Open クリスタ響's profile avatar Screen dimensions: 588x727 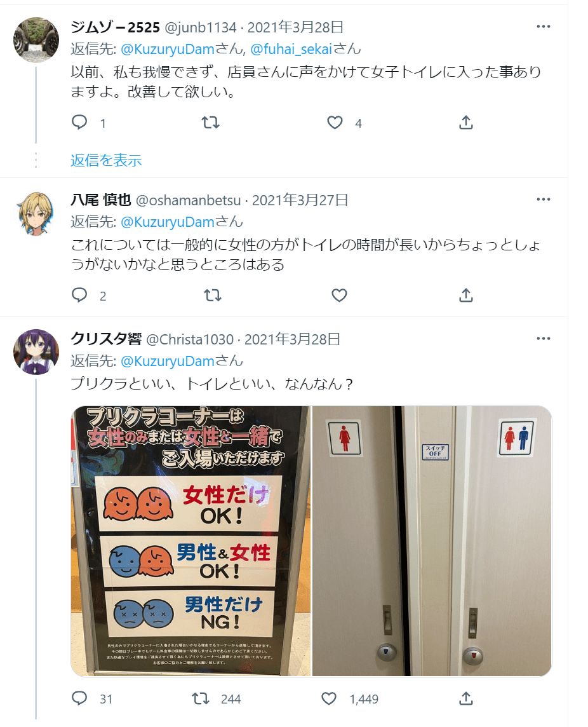coord(36,352)
